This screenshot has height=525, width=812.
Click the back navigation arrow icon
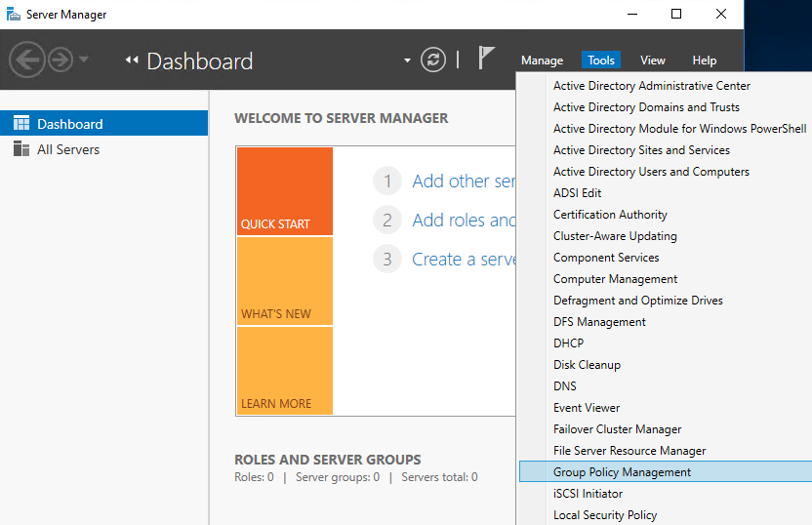(x=26, y=61)
